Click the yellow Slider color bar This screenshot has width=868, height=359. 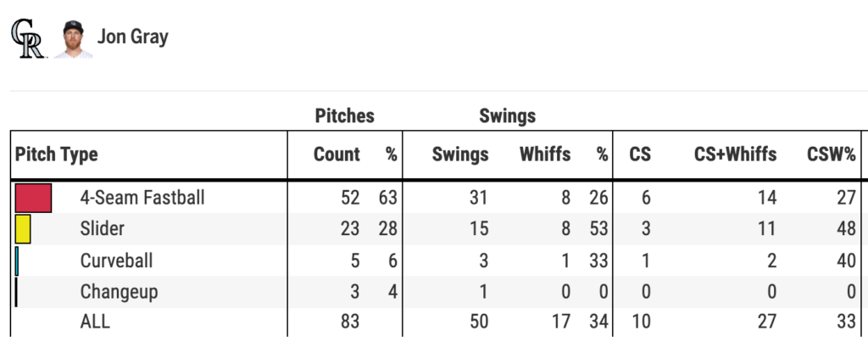[x=23, y=229]
